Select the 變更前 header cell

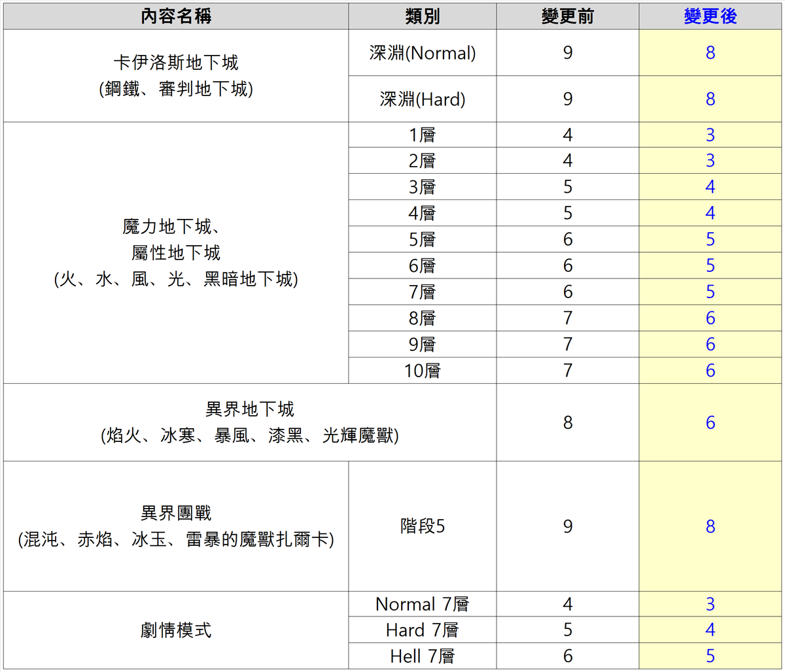[567, 16]
